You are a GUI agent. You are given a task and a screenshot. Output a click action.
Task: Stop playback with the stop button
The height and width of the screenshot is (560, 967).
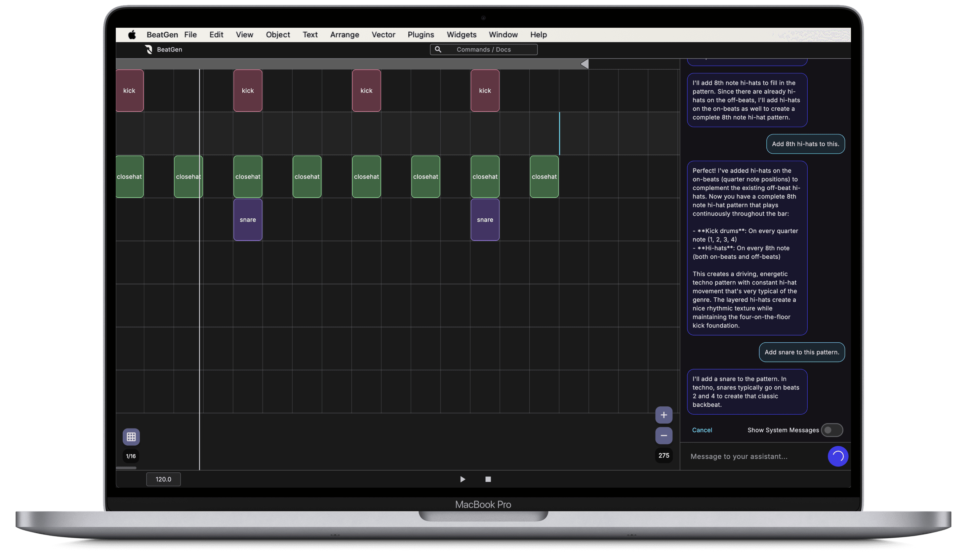(x=488, y=479)
